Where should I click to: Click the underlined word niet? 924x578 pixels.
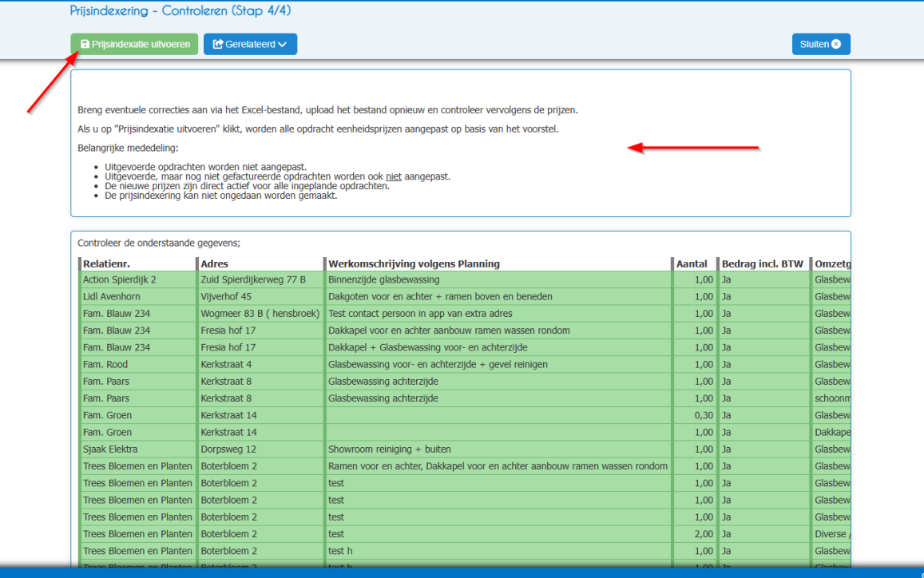pos(394,176)
